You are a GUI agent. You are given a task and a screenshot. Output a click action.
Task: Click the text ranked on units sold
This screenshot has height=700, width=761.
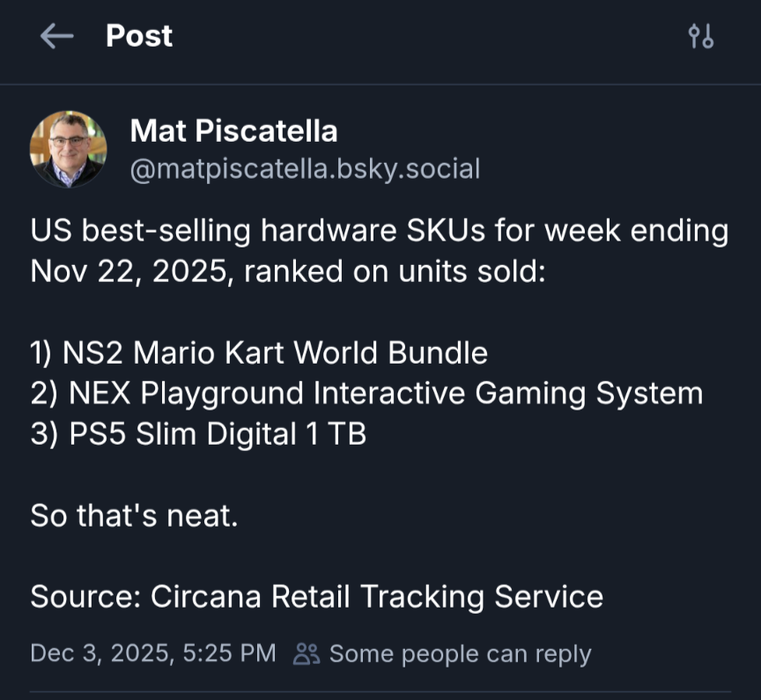(395, 270)
